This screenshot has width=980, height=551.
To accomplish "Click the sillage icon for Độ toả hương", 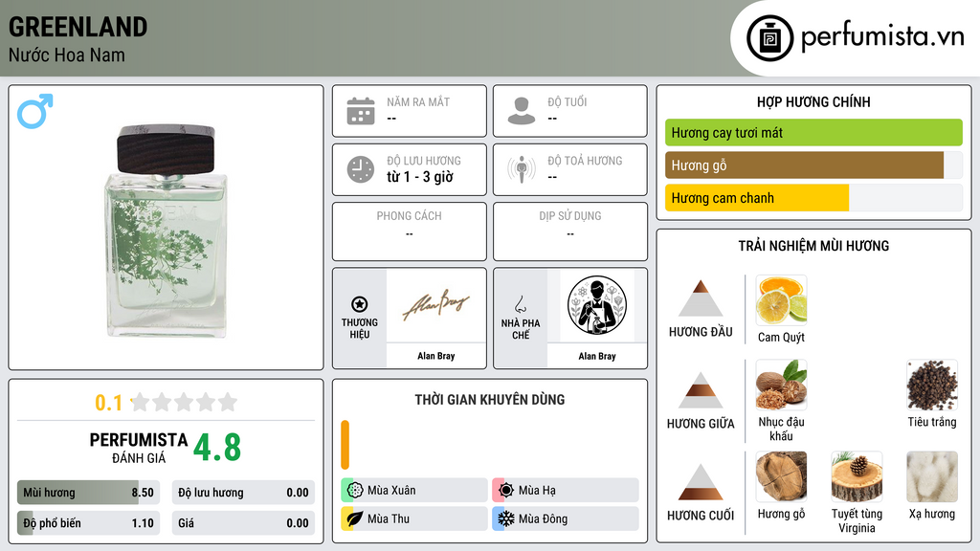I will point(522,169).
